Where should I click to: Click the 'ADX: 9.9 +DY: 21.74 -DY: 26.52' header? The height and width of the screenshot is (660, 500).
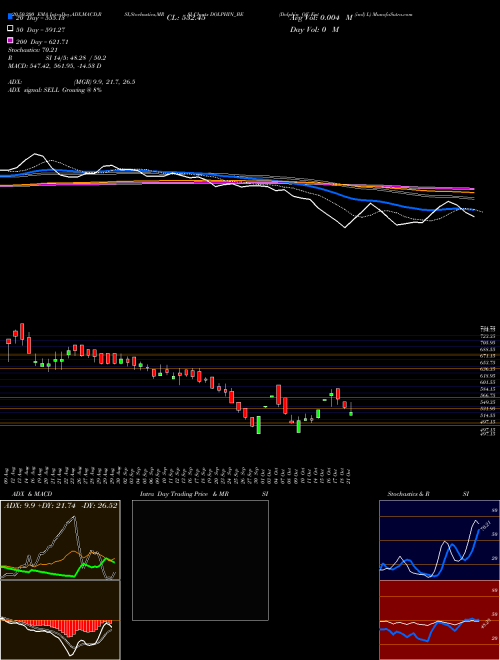pos(61,505)
